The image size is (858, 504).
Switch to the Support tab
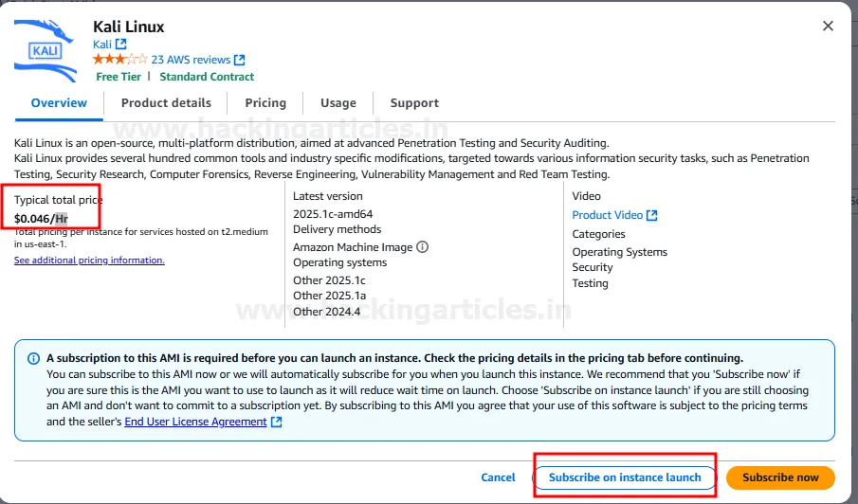pyautogui.click(x=414, y=103)
